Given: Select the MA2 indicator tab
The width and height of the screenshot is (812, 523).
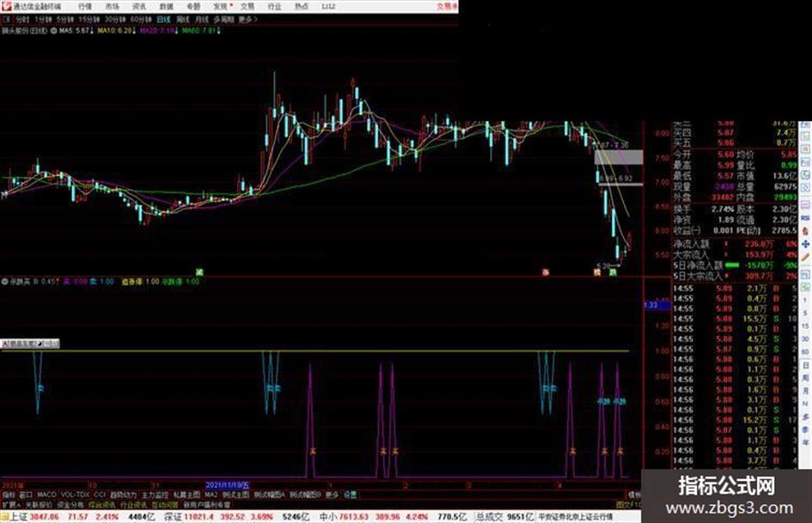Looking at the screenshot, I should point(211,495).
